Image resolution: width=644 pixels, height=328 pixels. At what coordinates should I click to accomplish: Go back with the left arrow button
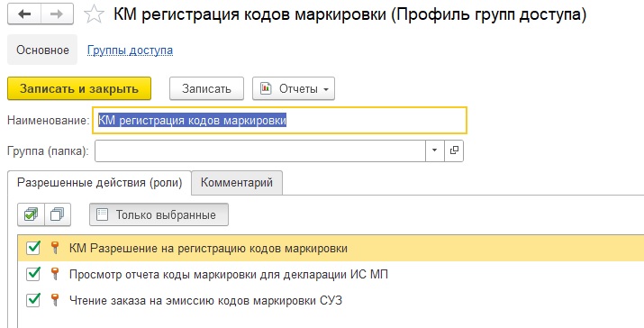click(x=24, y=14)
